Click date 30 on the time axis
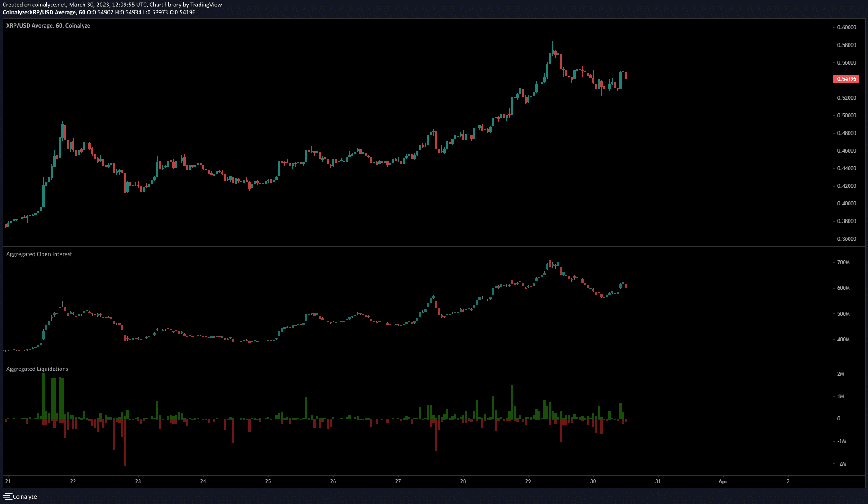 tap(593, 481)
